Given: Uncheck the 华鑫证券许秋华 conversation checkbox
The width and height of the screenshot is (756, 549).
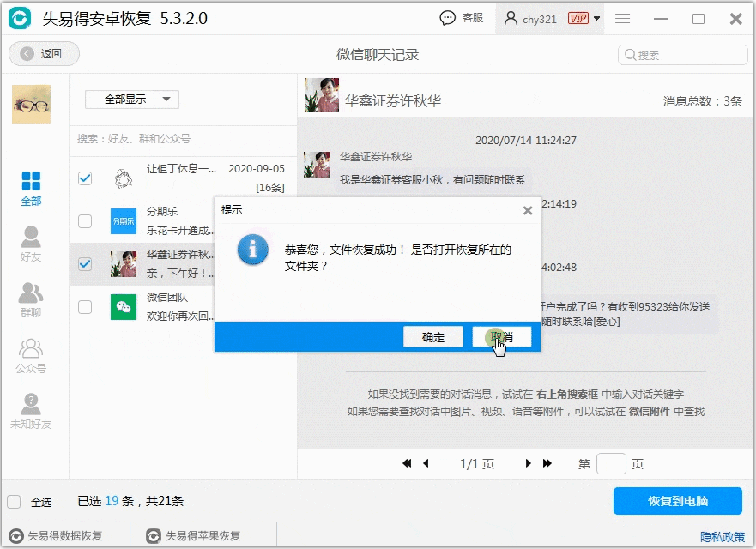Looking at the screenshot, I should pyautogui.click(x=85, y=264).
